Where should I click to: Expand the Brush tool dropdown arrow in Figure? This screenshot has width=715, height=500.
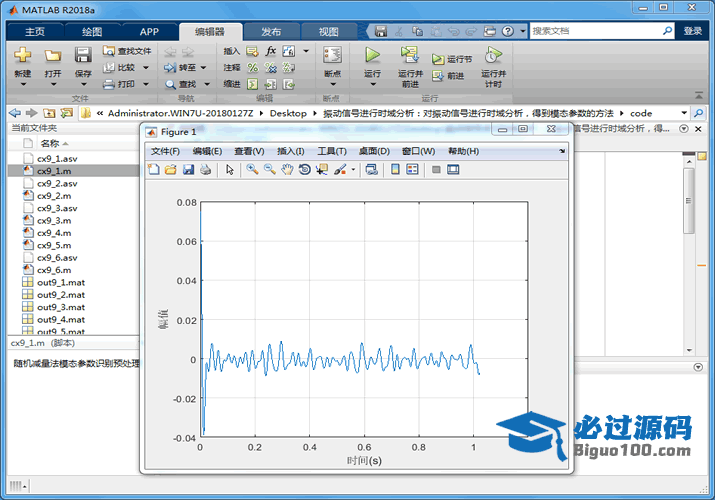(x=353, y=170)
